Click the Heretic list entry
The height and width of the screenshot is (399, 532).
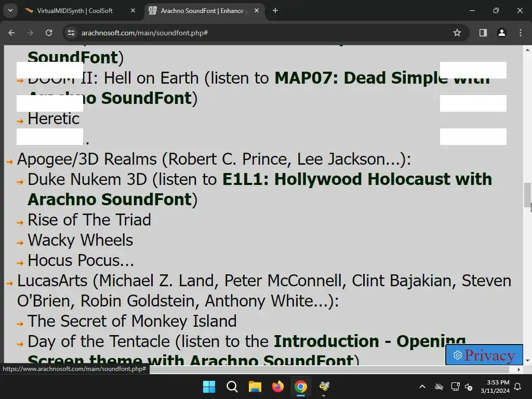point(54,118)
